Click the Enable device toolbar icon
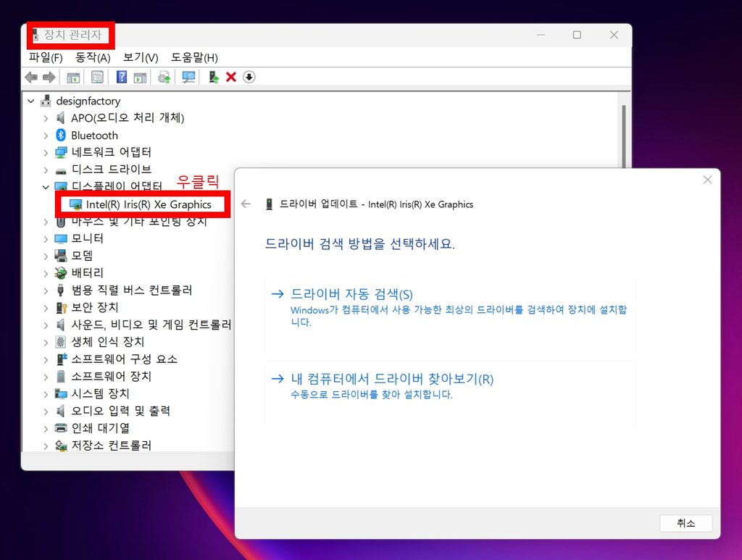The image size is (742, 560). (214, 77)
